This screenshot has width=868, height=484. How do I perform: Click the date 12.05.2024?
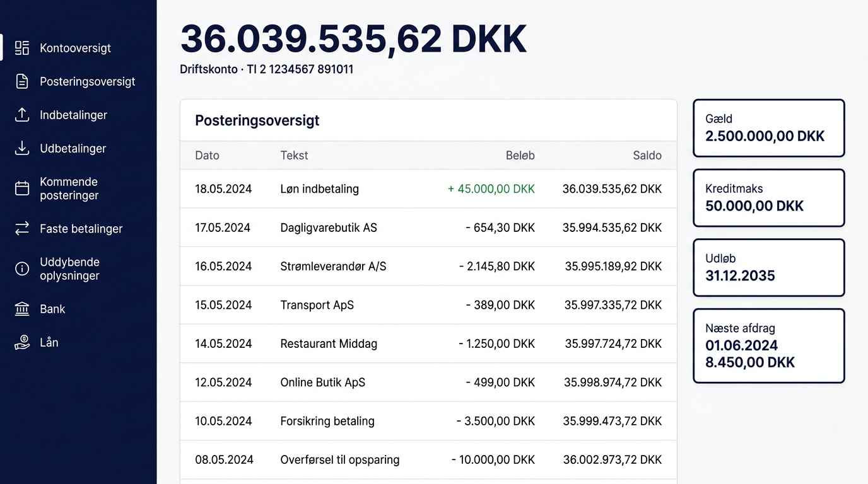[223, 382]
